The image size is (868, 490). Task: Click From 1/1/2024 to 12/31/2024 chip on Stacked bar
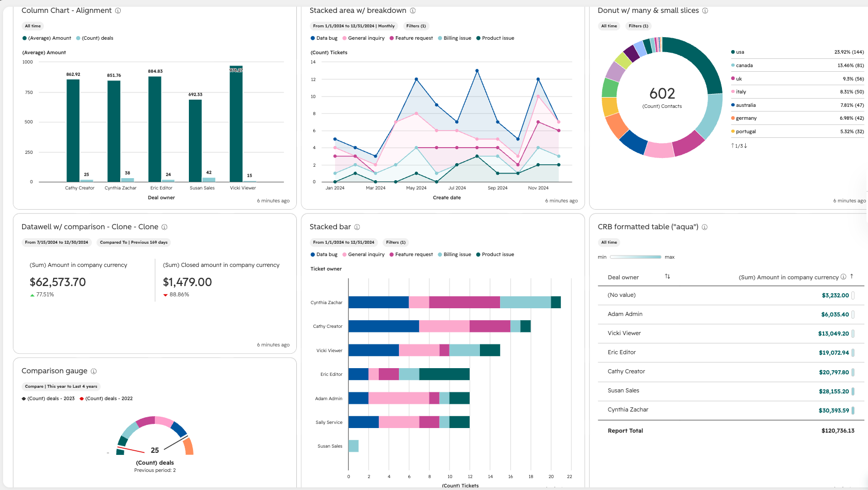coord(344,242)
